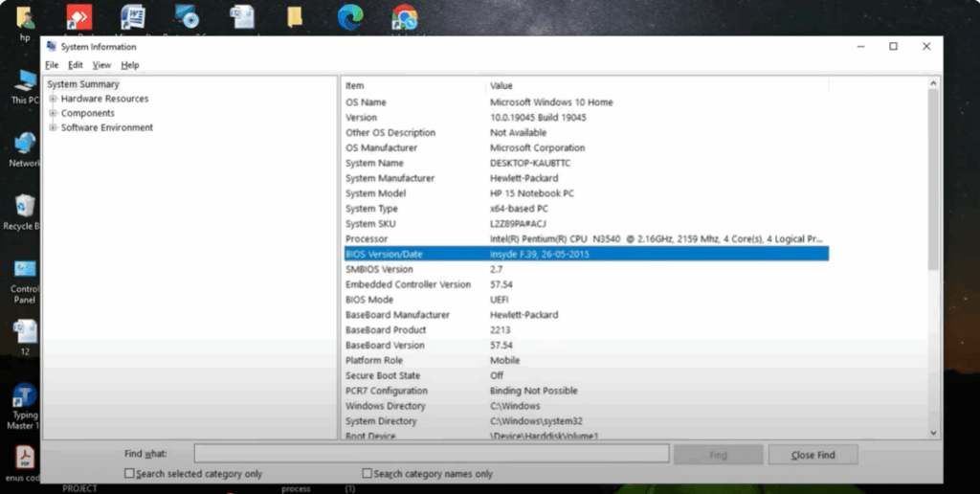Select the Version row
The height and width of the screenshot is (494, 980).
tap(587, 118)
